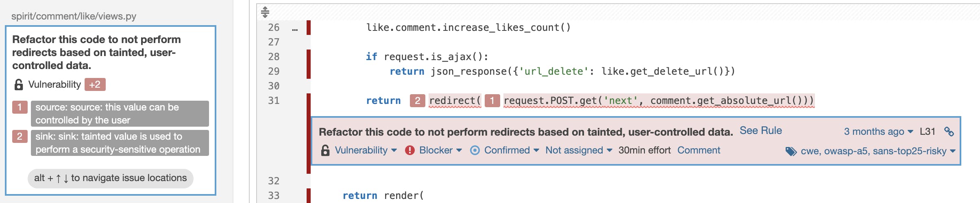Open the See Rule link
The width and height of the screenshot is (980, 203).
(x=760, y=131)
